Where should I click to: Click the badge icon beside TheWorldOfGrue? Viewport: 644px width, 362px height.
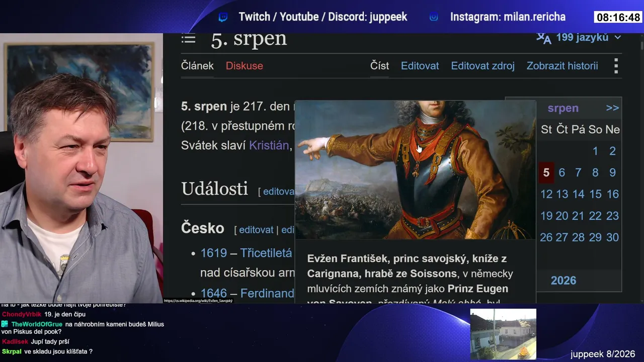[x=5, y=324]
